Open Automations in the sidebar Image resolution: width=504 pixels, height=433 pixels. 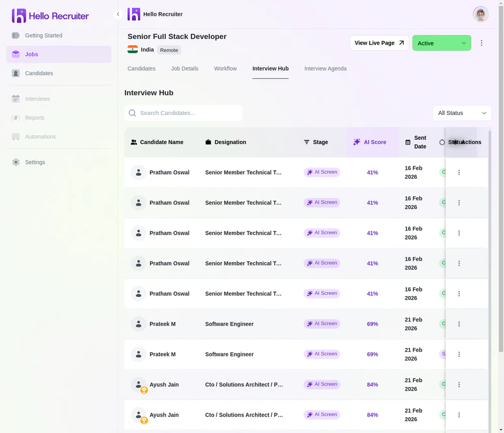(x=59, y=136)
